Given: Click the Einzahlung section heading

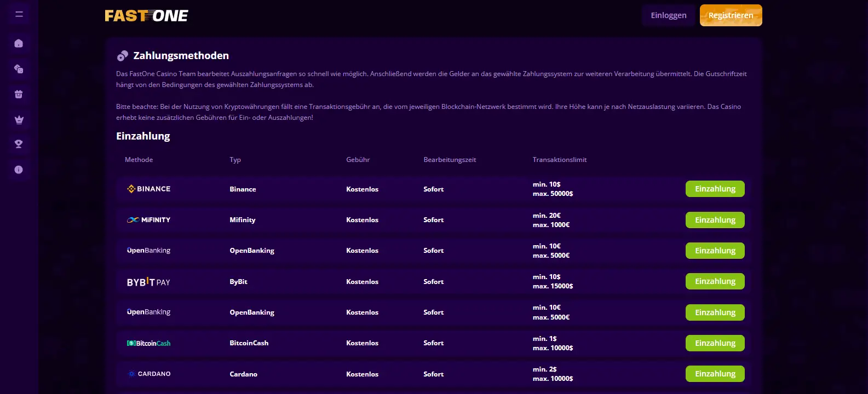Looking at the screenshot, I should pos(143,136).
